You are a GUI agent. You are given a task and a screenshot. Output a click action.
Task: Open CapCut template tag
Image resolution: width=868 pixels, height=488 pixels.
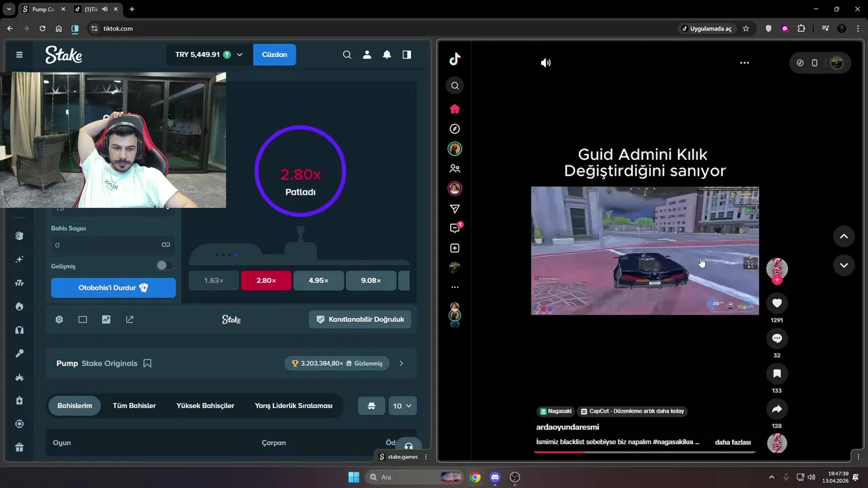click(633, 411)
